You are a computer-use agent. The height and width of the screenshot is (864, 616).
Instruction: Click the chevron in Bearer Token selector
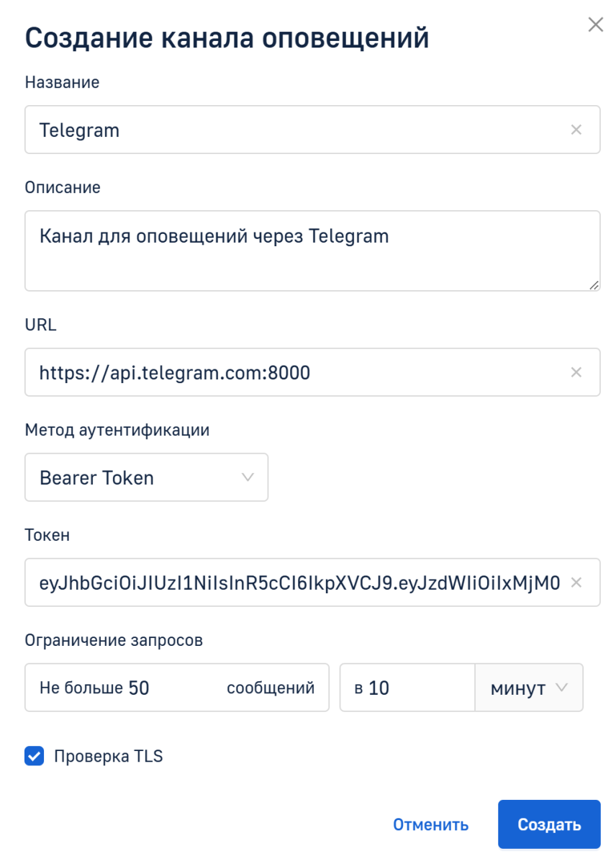[248, 477]
